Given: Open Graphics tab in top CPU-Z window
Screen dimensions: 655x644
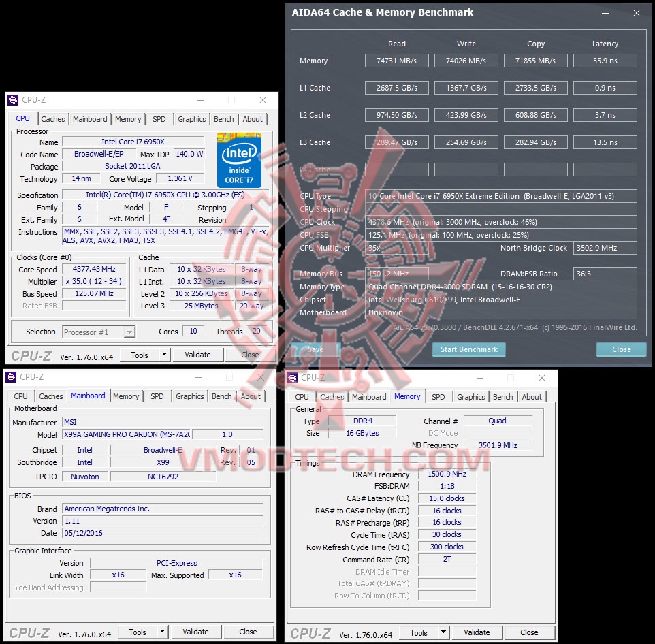Looking at the screenshot, I should point(192,119).
